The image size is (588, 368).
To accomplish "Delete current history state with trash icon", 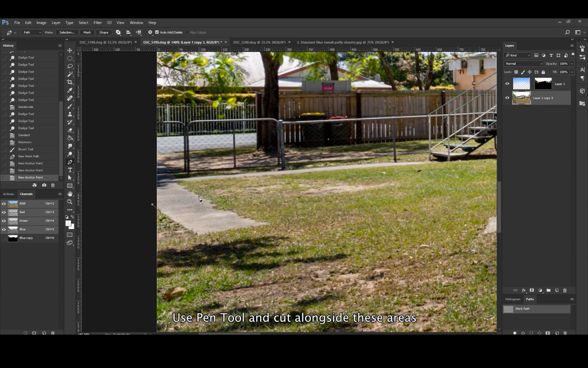I will (x=53, y=185).
